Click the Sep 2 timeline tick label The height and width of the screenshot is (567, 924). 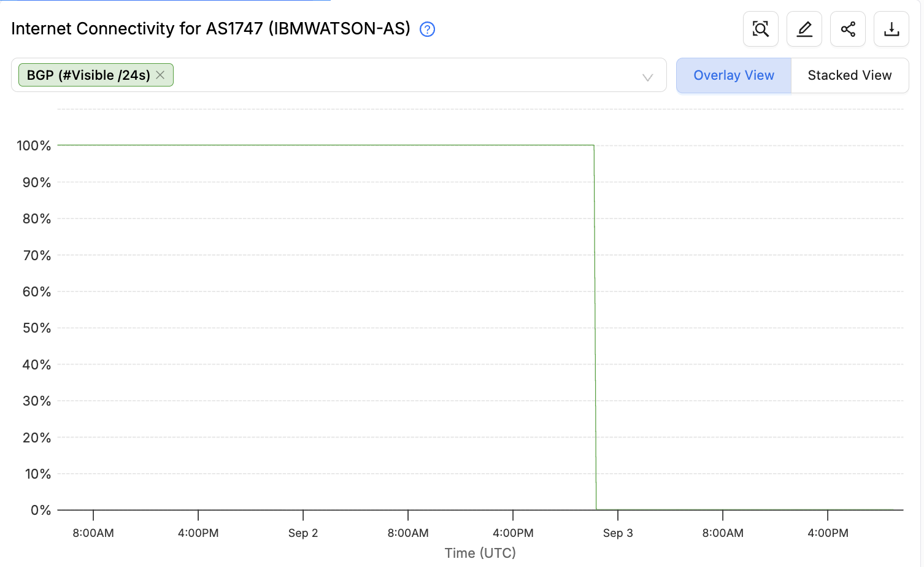coord(303,533)
